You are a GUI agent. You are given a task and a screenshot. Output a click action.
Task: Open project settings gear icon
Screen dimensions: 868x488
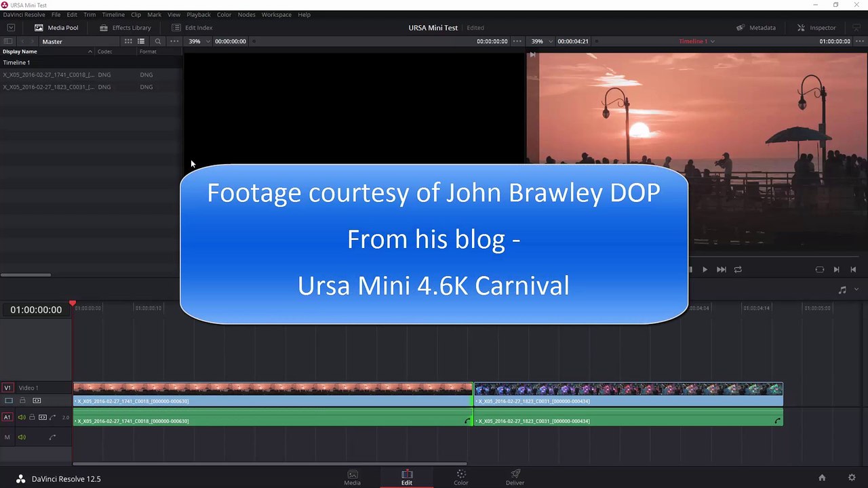(852, 478)
